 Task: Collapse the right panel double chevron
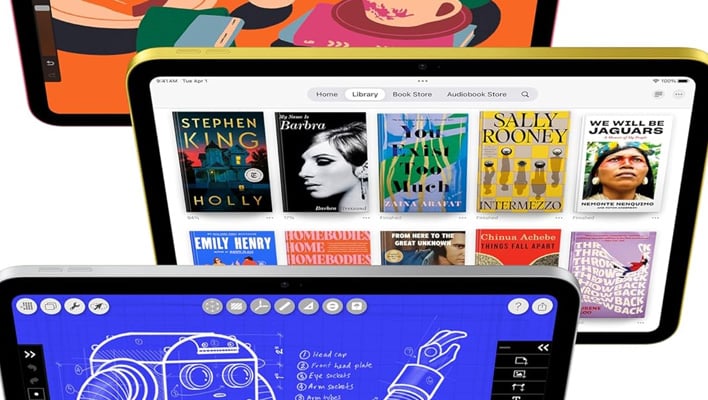(543, 348)
